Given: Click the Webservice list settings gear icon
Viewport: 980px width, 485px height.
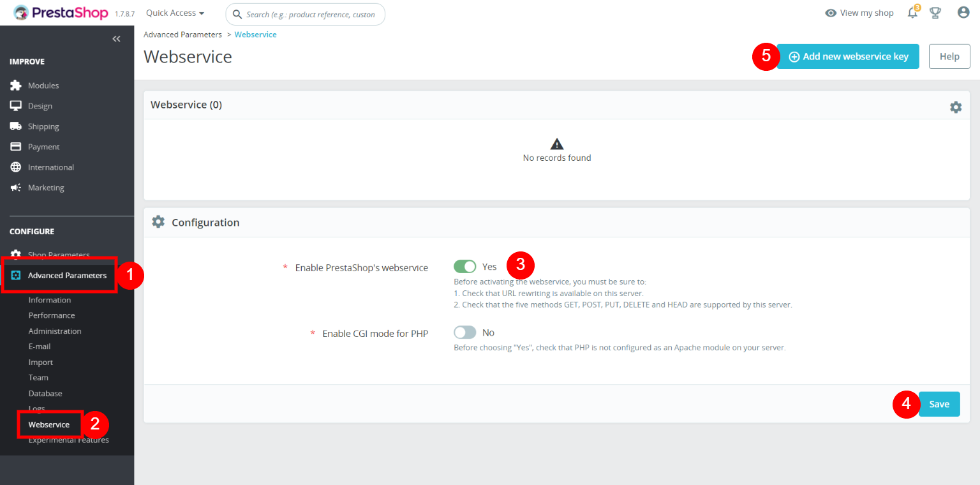Looking at the screenshot, I should point(955,107).
